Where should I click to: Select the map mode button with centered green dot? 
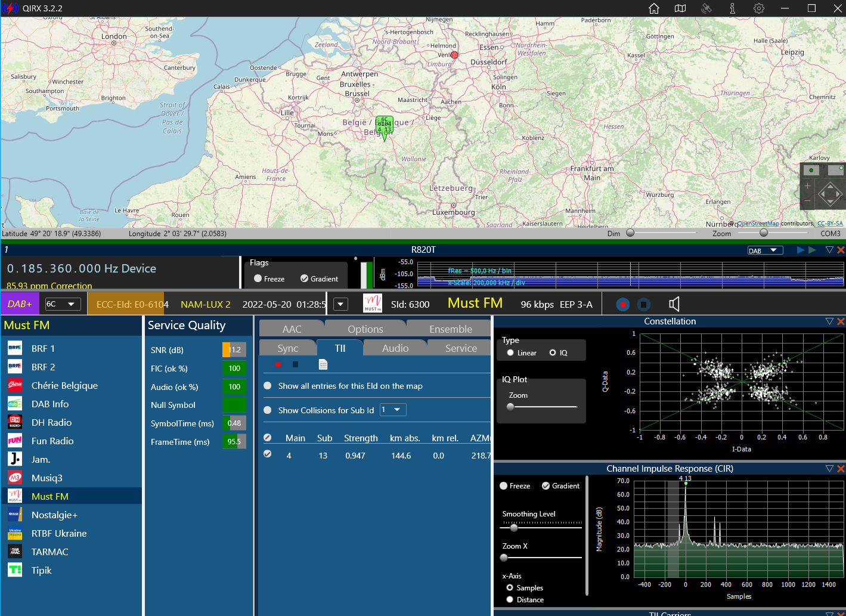(x=811, y=170)
